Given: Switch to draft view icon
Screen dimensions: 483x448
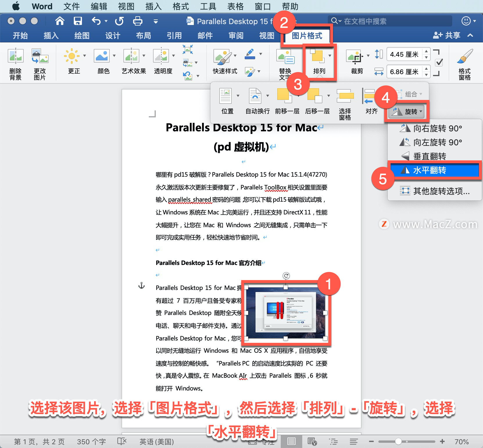Looking at the screenshot, I should click(x=354, y=442).
